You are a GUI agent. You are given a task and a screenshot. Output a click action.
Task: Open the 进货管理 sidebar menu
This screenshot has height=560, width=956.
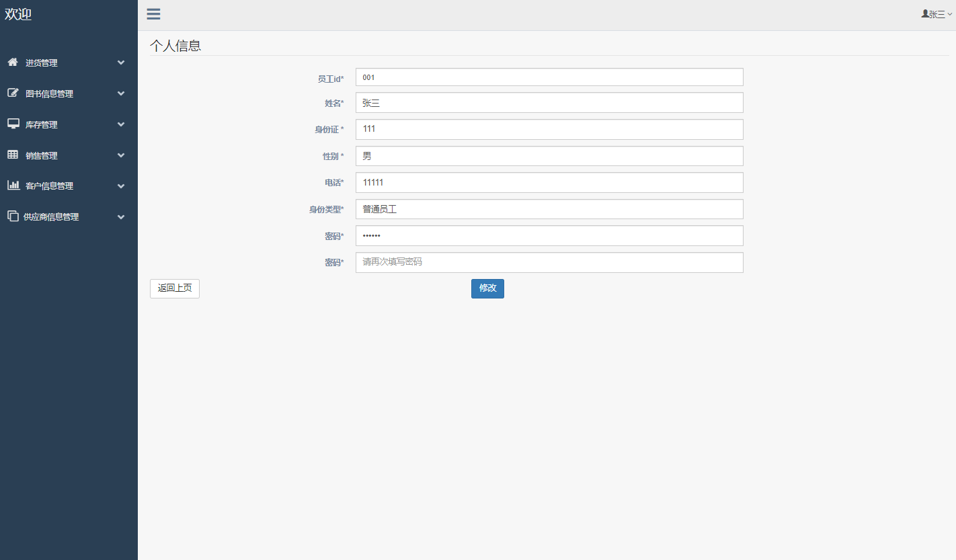pos(69,63)
